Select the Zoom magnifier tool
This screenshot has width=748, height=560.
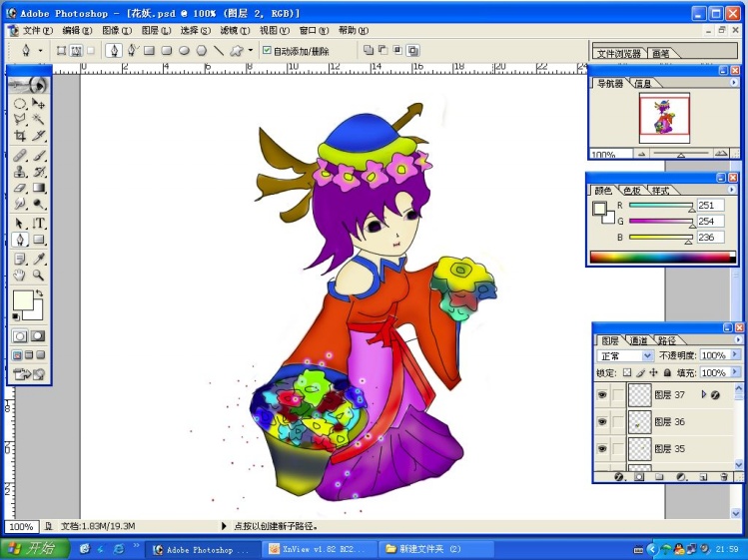pos(38,276)
